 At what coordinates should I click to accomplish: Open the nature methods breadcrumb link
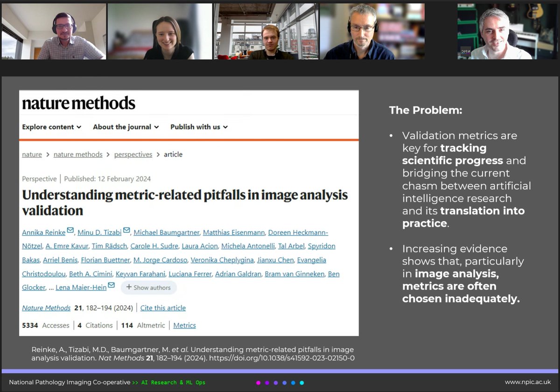[78, 154]
